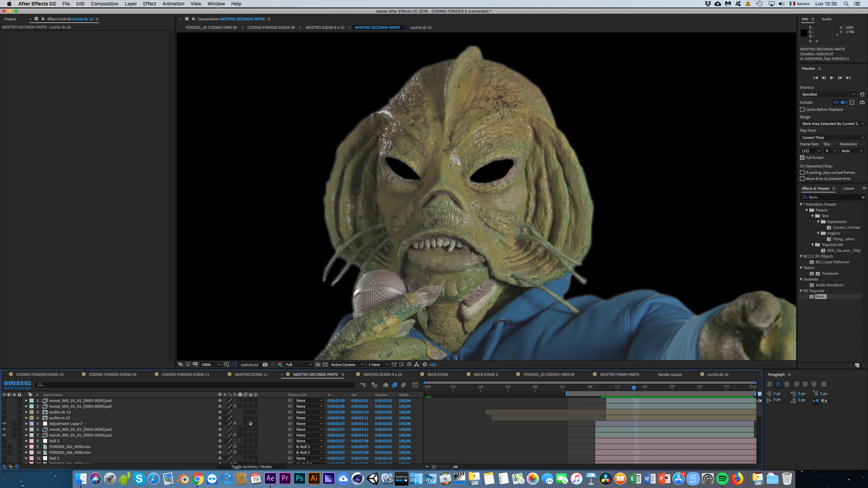Toggle Transparency Grid in viewer
The width and height of the screenshot is (868, 488).
pyautogui.click(x=325, y=365)
